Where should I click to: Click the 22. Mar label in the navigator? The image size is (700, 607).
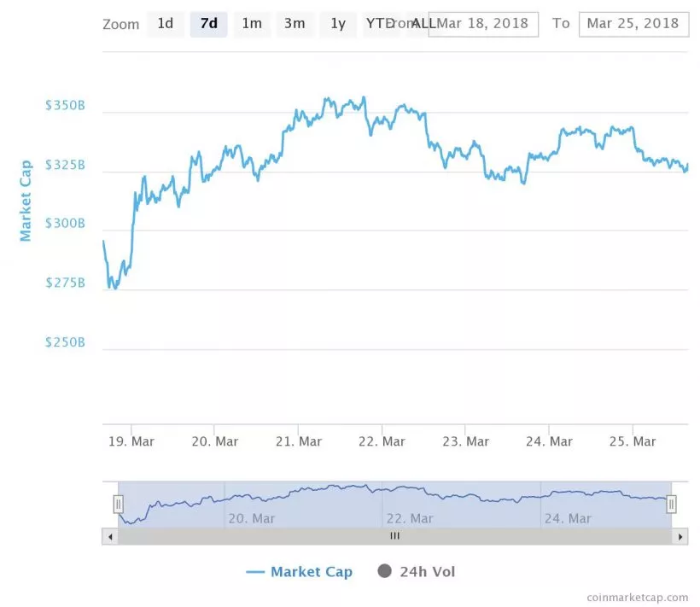(x=410, y=518)
